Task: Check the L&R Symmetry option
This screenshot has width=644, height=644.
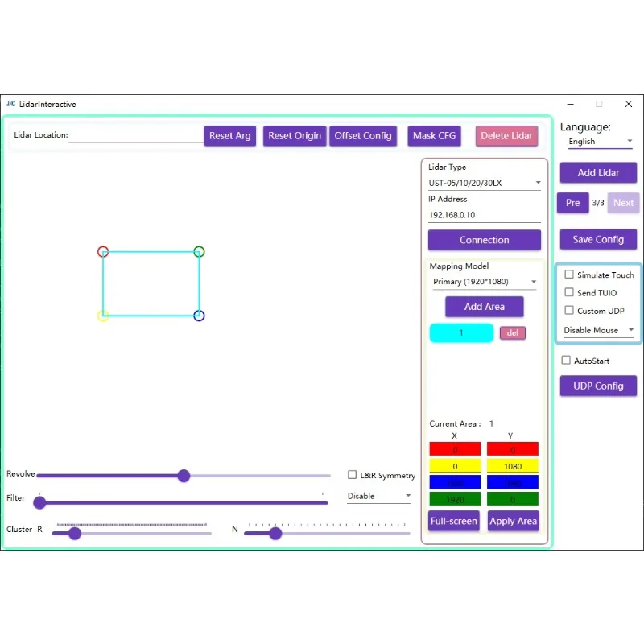Action: click(352, 475)
